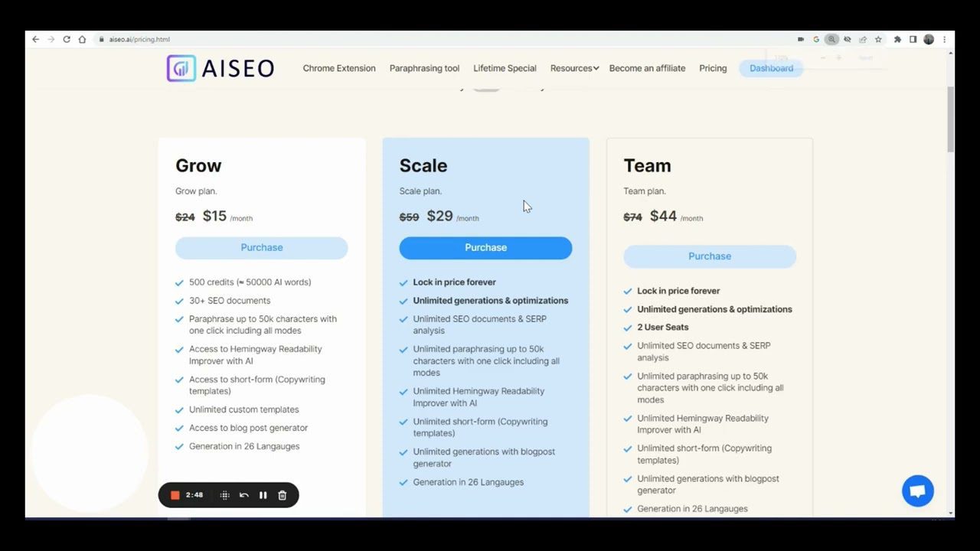Open the Extensions puzzle menu
The height and width of the screenshot is (551, 980).
click(x=897, y=40)
